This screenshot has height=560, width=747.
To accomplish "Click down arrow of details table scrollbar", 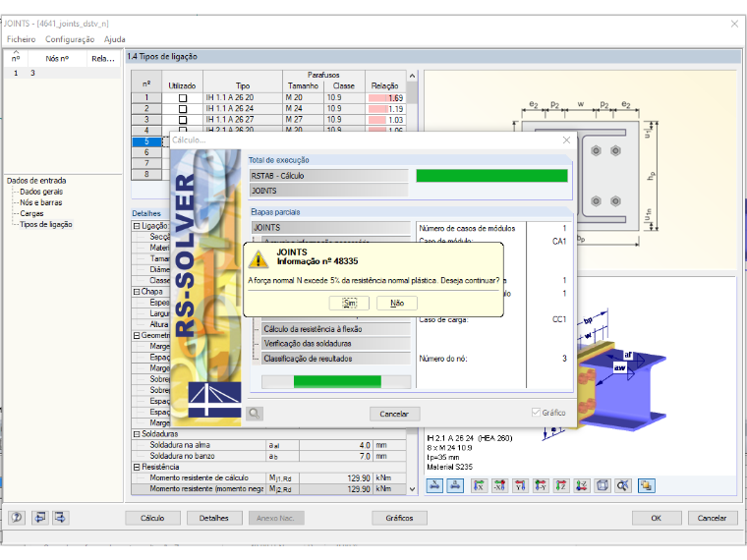I will pos(412,489).
